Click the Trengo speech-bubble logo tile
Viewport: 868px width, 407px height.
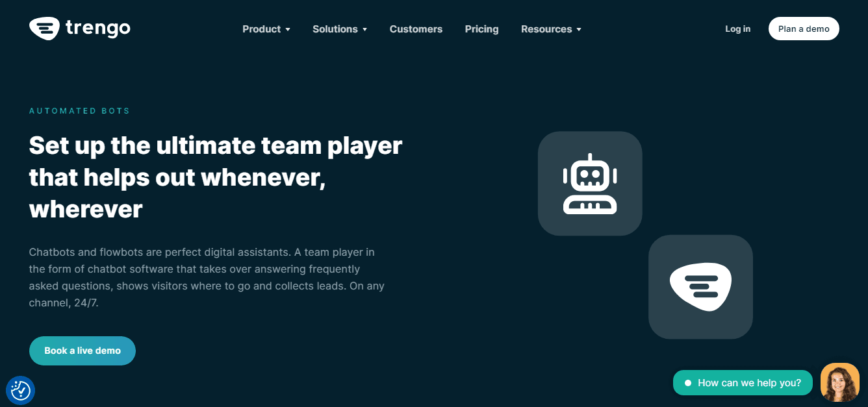click(x=700, y=287)
